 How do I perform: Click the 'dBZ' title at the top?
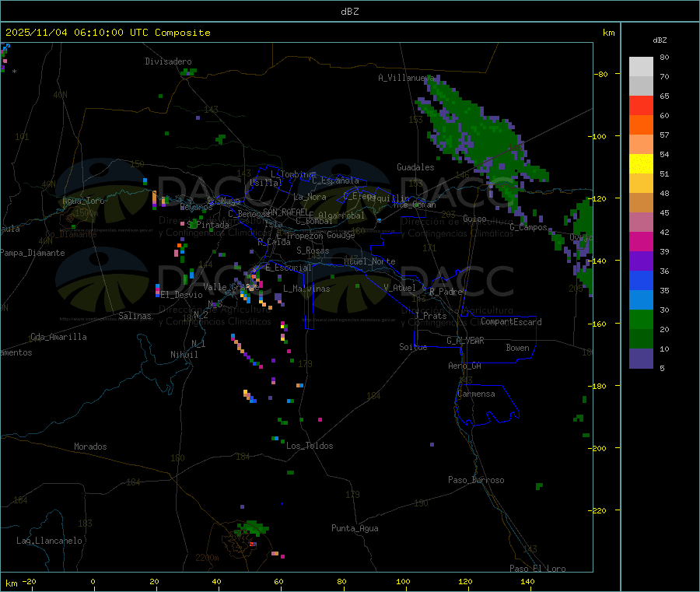pyautogui.click(x=349, y=12)
